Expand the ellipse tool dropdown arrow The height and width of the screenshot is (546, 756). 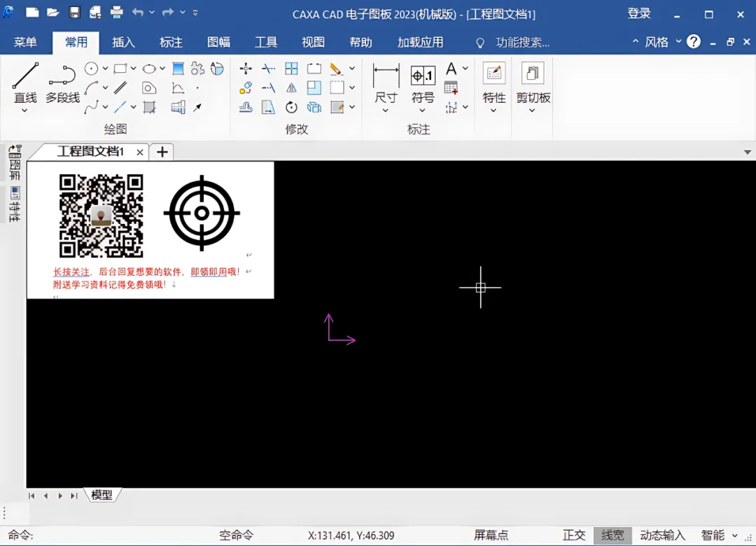162,69
